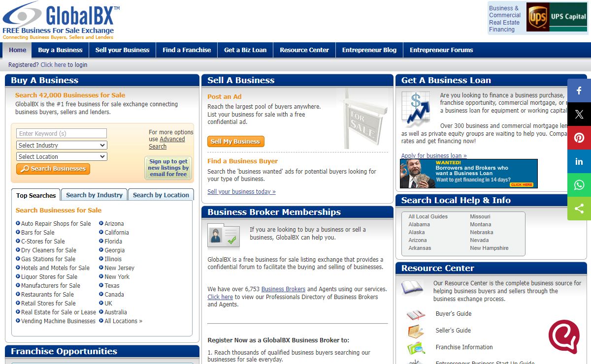
Task: Share page on X (Twitter)
Action: pyautogui.click(x=579, y=114)
